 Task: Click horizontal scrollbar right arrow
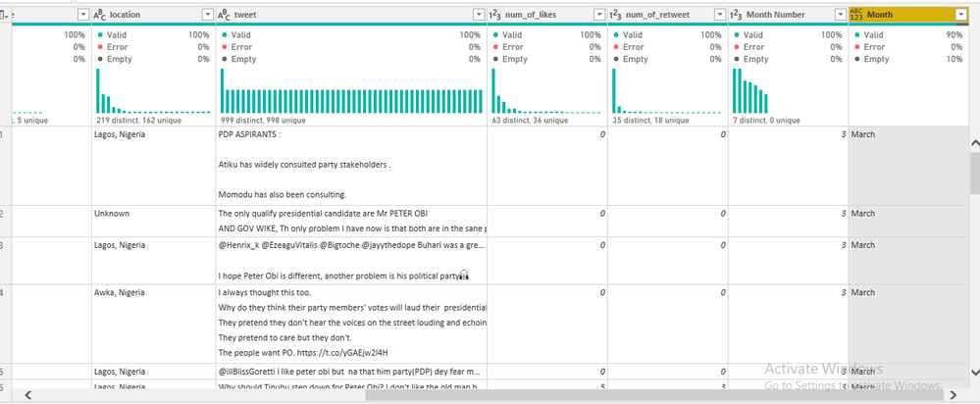click(953, 394)
